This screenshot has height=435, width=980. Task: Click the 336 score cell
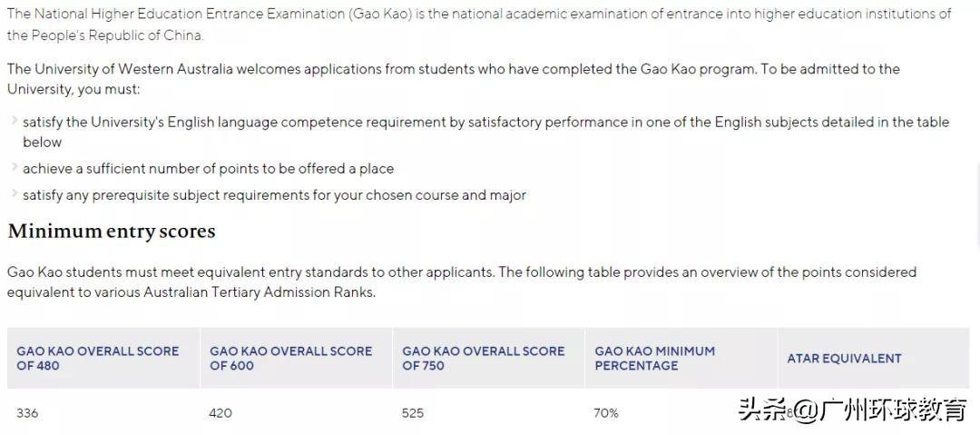pyautogui.click(x=27, y=413)
